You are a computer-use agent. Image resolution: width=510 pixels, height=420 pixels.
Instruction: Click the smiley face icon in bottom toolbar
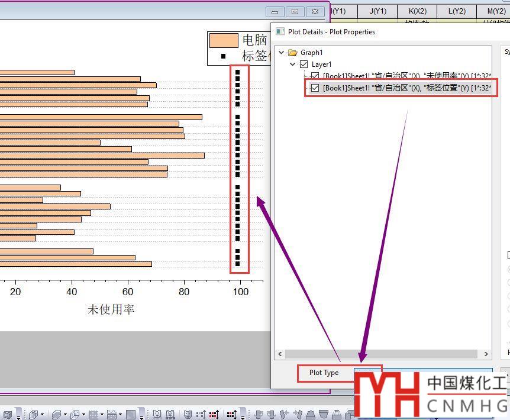[188, 414]
